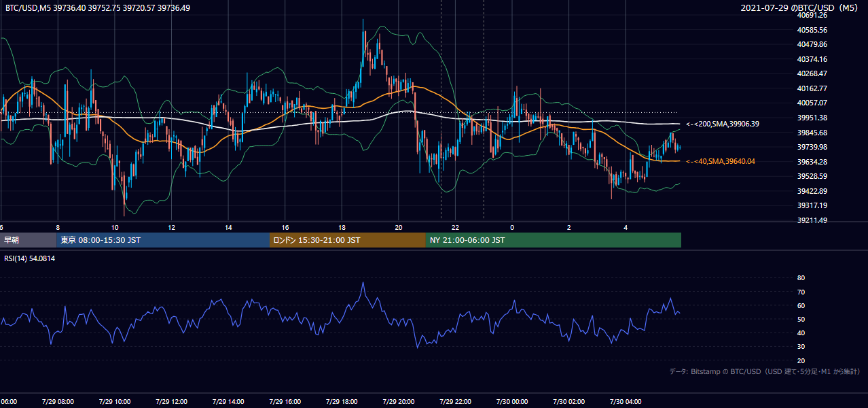Image resolution: width=868 pixels, height=408 pixels.
Task: Click bottom time label 7/30 04:00
Action: [626, 402]
